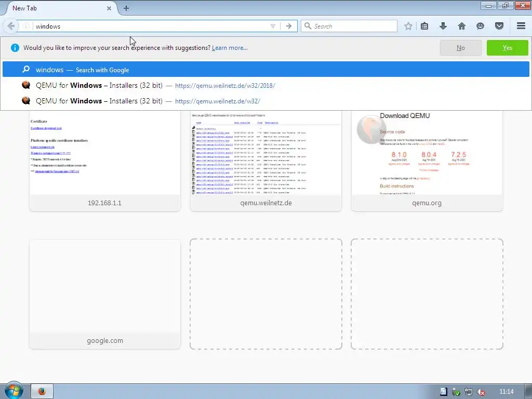Click the Go arrow in address bar
Viewport: 532px width, 399px height.
(289, 26)
